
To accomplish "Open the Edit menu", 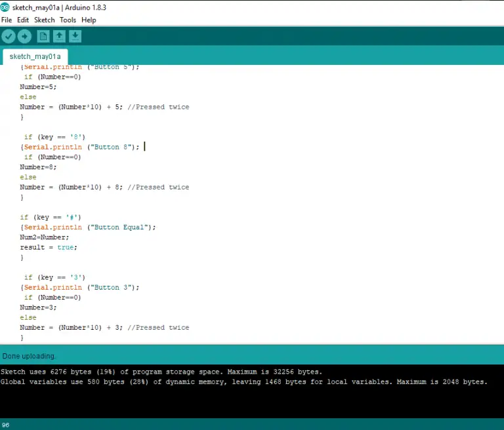I will click(x=23, y=20).
